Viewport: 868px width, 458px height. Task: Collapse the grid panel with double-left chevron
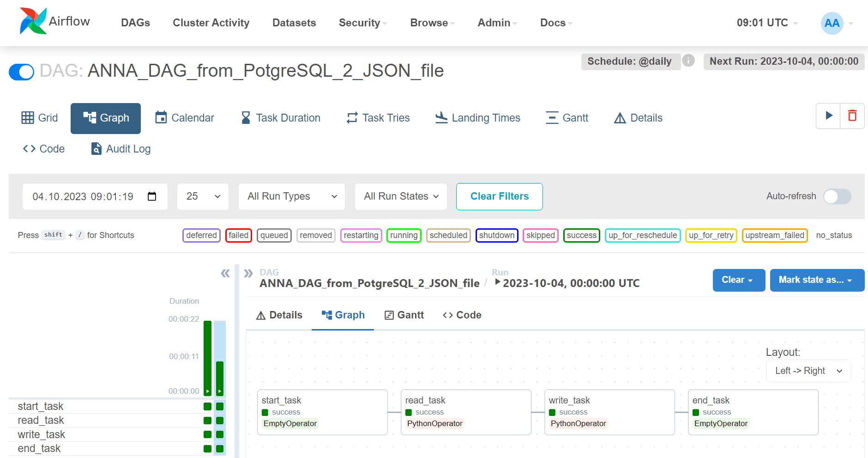(x=225, y=273)
